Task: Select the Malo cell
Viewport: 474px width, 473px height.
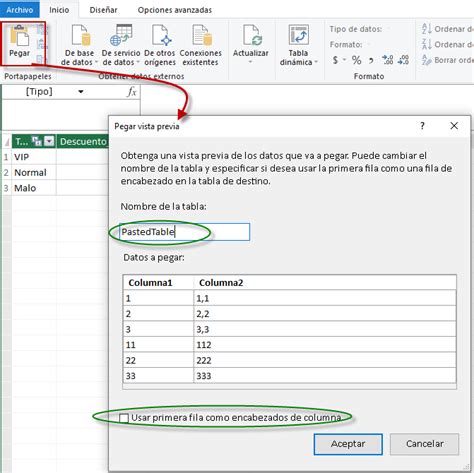Action: [34, 188]
